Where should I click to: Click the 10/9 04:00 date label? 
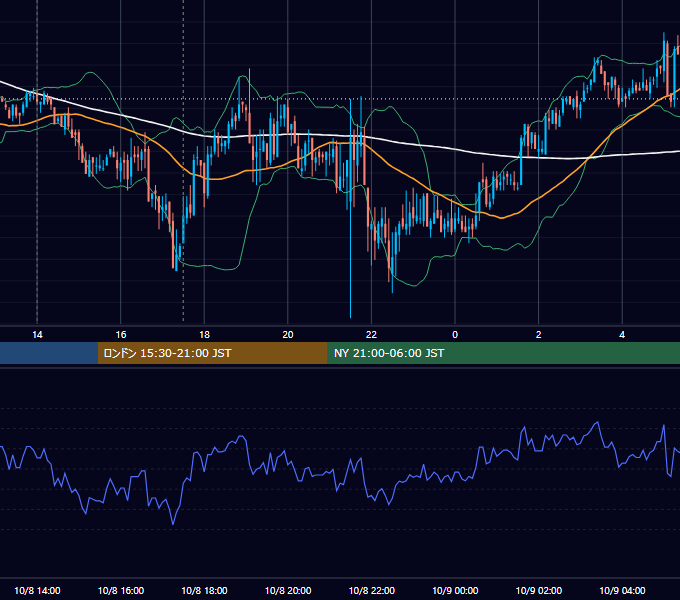(x=622, y=590)
